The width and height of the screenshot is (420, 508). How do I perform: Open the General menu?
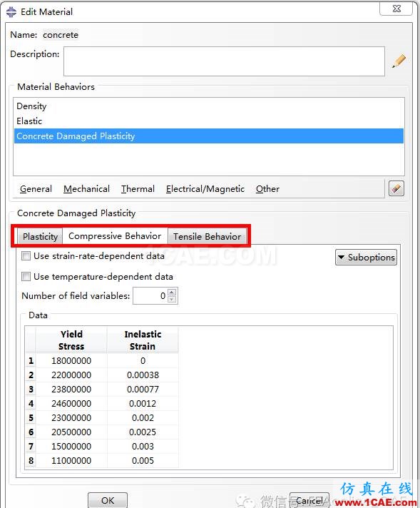pyautogui.click(x=36, y=189)
